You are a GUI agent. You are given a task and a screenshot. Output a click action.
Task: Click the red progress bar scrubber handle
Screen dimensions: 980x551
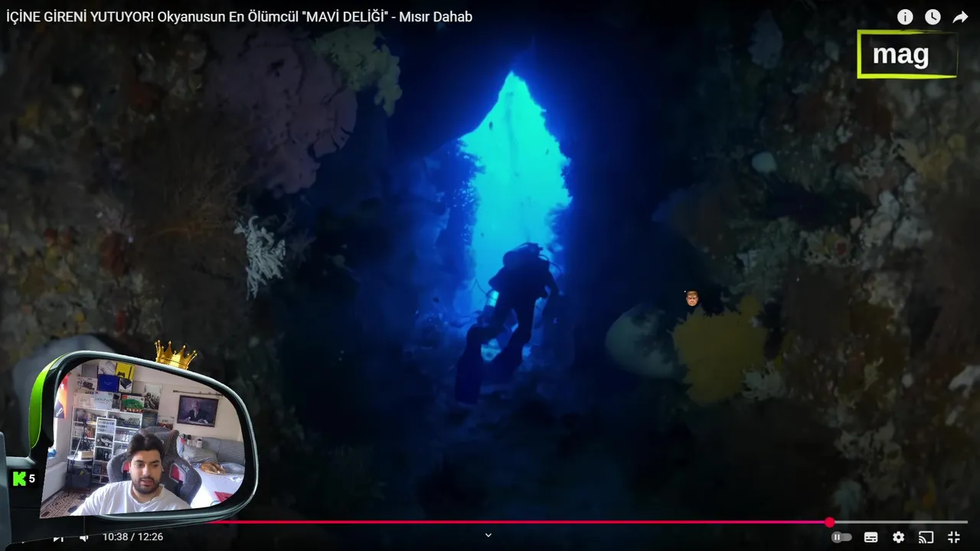click(x=829, y=522)
